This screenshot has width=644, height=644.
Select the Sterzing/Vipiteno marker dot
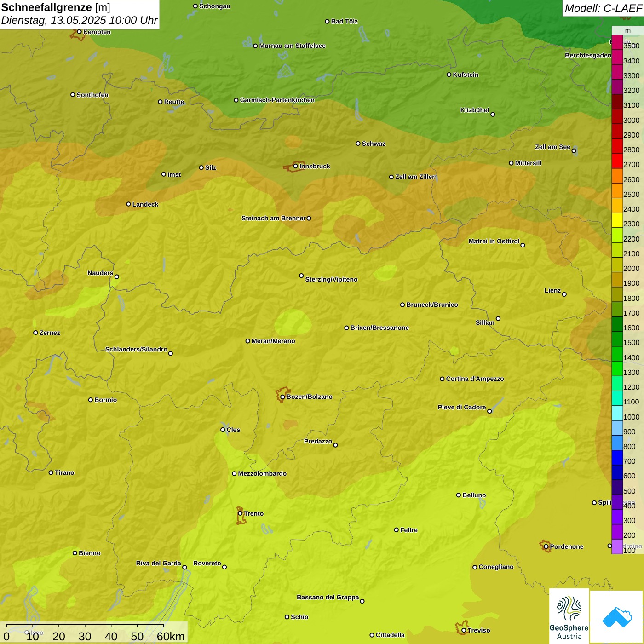[301, 276]
